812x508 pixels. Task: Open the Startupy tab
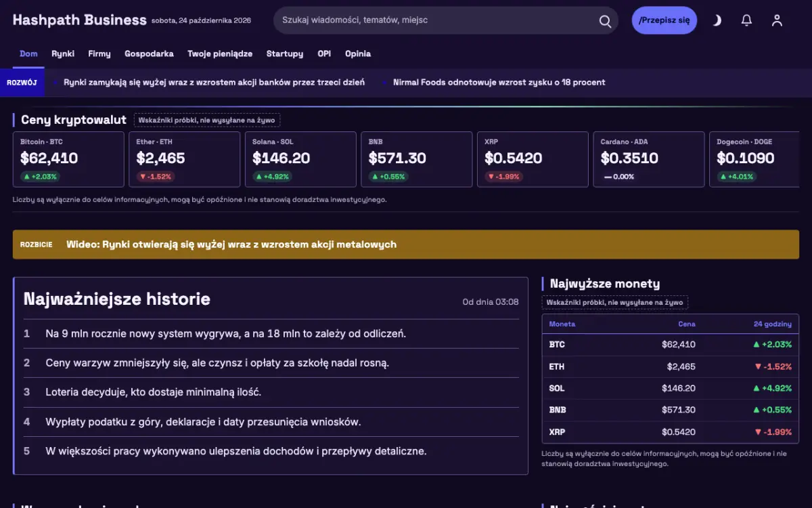tap(285, 54)
